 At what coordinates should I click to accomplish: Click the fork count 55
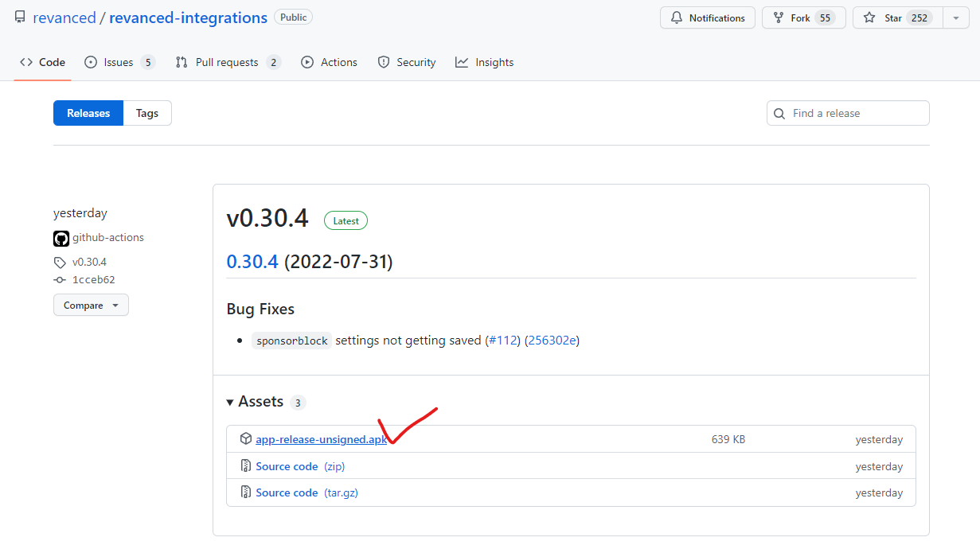825,18
